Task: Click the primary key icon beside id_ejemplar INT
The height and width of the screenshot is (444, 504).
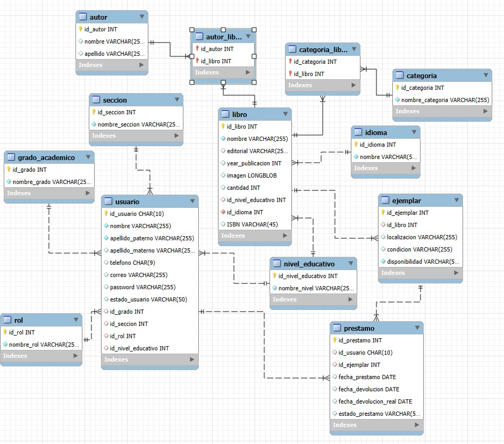Action: [383, 213]
